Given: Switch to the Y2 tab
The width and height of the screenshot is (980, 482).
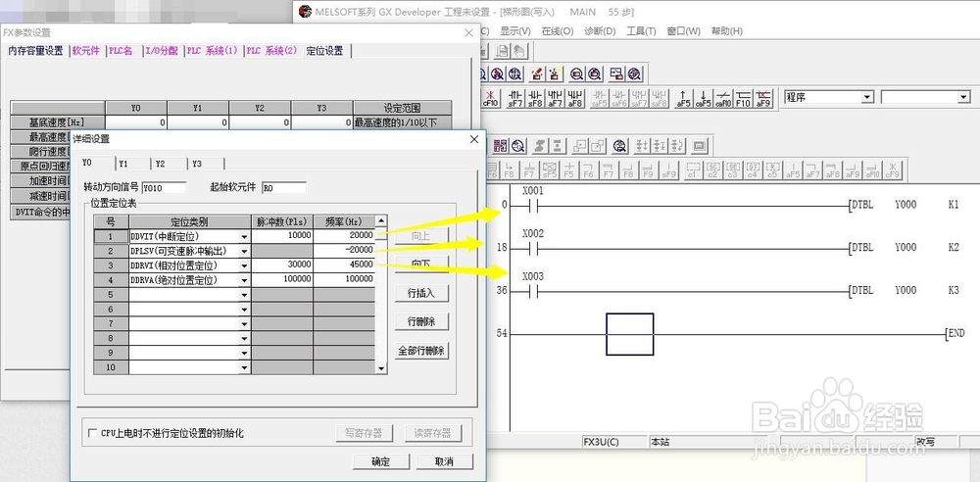Looking at the screenshot, I should coord(161,164).
